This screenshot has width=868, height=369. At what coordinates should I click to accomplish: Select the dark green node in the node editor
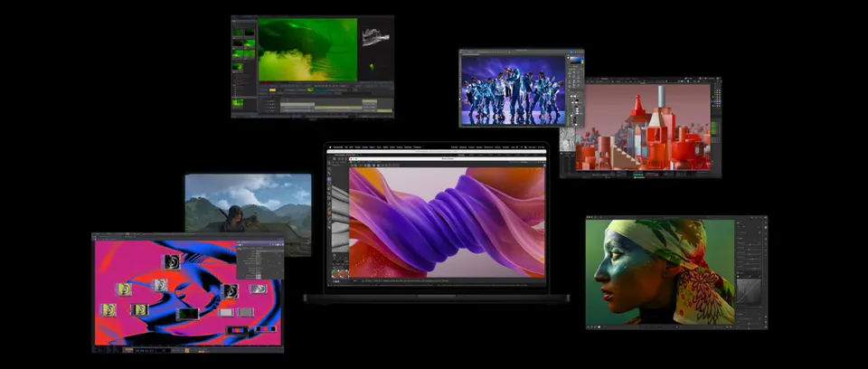(x=188, y=314)
